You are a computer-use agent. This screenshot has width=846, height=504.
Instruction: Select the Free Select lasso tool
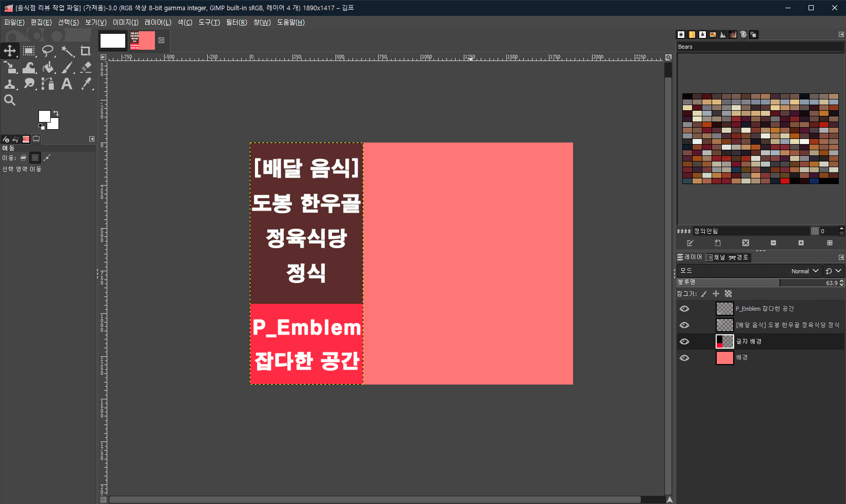pyautogui.click(x=48, y=51)
